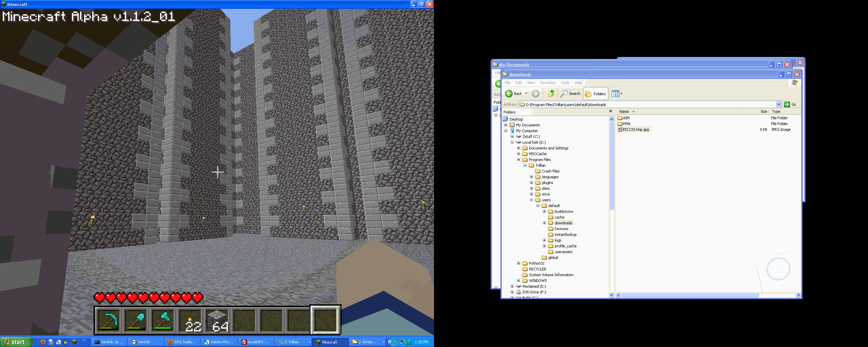The height and width of the screenshot is (347, 868).
Task: Expand the Python31 folder node
Action: click(x=518, y=263)
